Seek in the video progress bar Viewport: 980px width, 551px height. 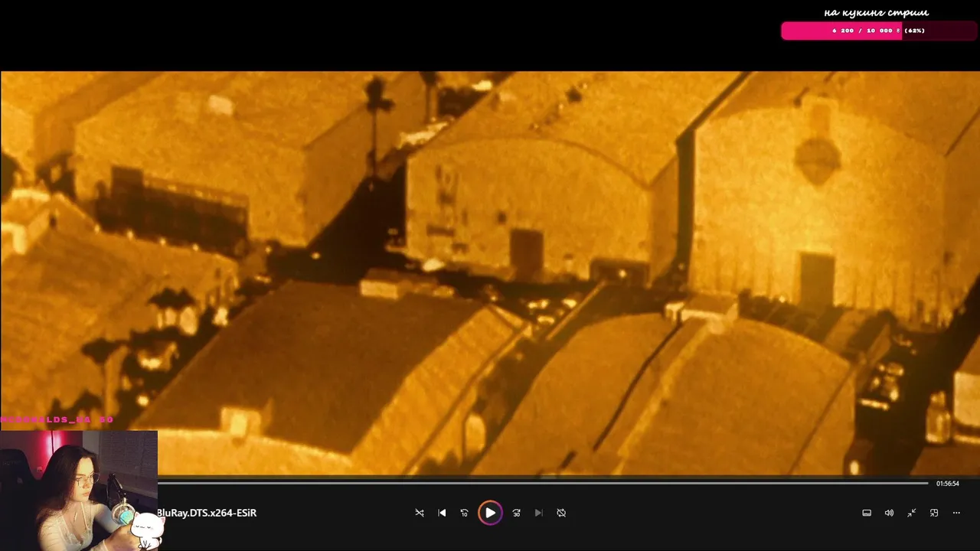(543, 483)
